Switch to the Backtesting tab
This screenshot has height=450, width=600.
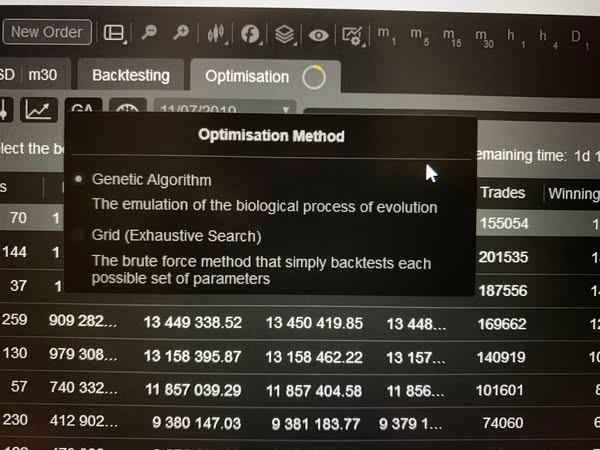pyautogui.click(x=131, y=75)
